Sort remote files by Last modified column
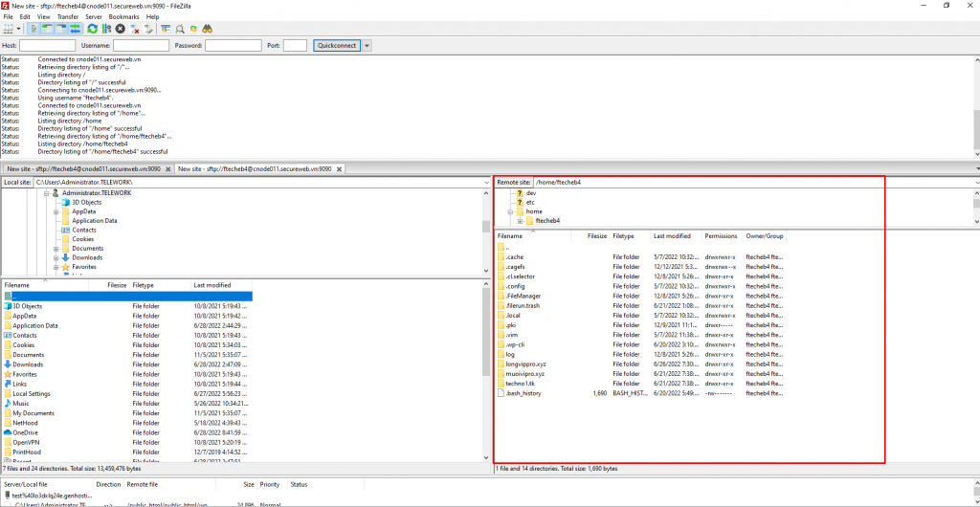 tap(672, 235)
